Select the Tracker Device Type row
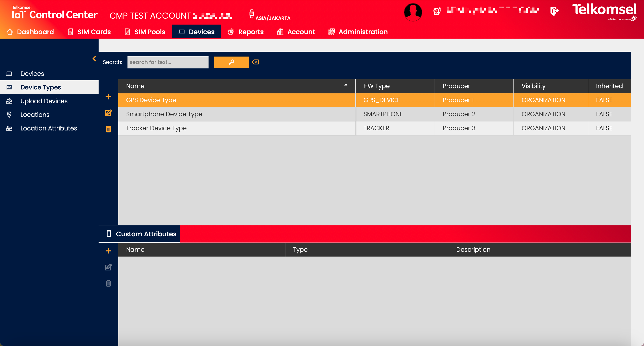Screen dimensions: 644x346 (x=236, y=128)
